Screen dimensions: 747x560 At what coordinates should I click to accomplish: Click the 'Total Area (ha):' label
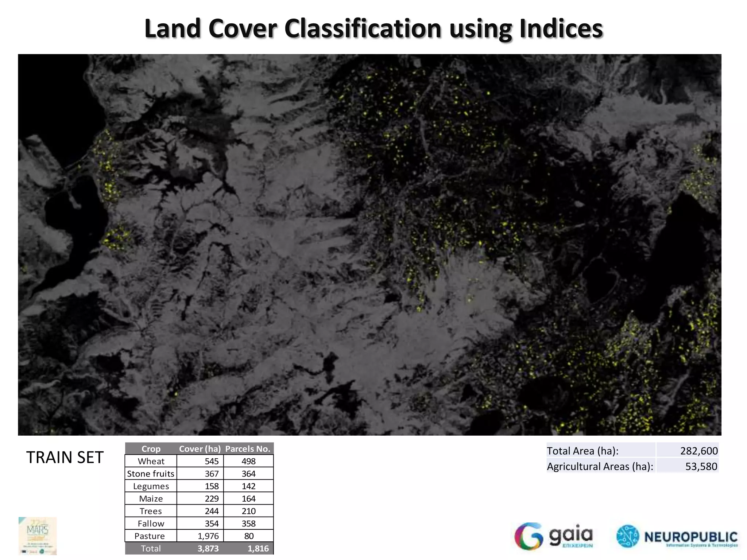pyautogui.click(x=582, y=451)
